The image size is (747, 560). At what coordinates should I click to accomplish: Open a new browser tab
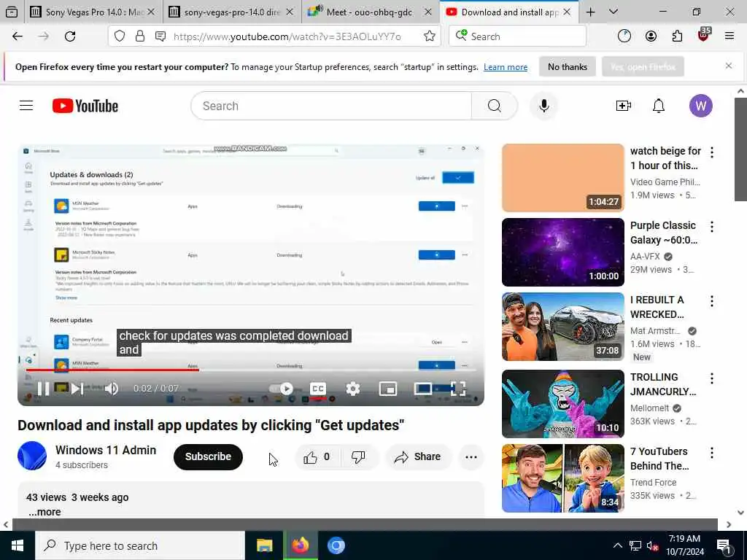(x=591, y=12)
